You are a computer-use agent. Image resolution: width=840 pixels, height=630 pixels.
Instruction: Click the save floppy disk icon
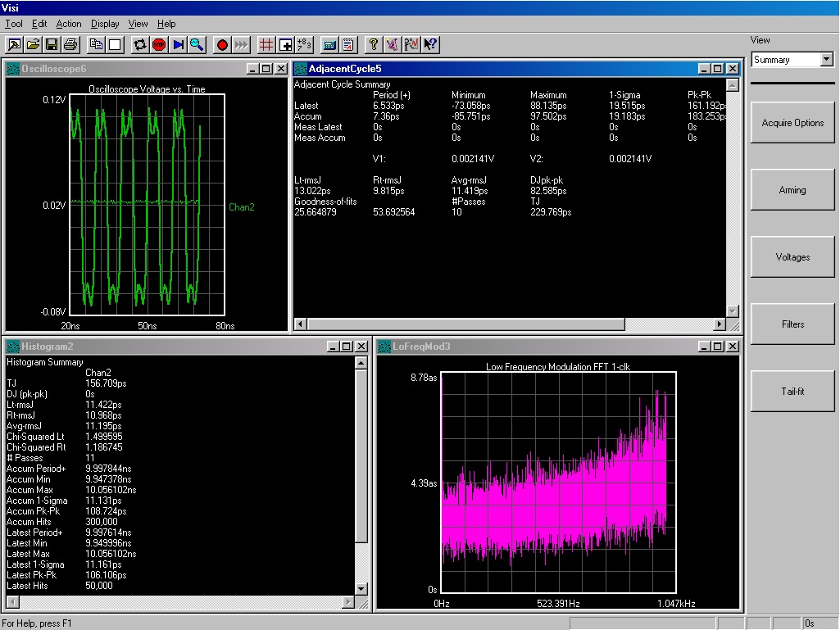52,45
